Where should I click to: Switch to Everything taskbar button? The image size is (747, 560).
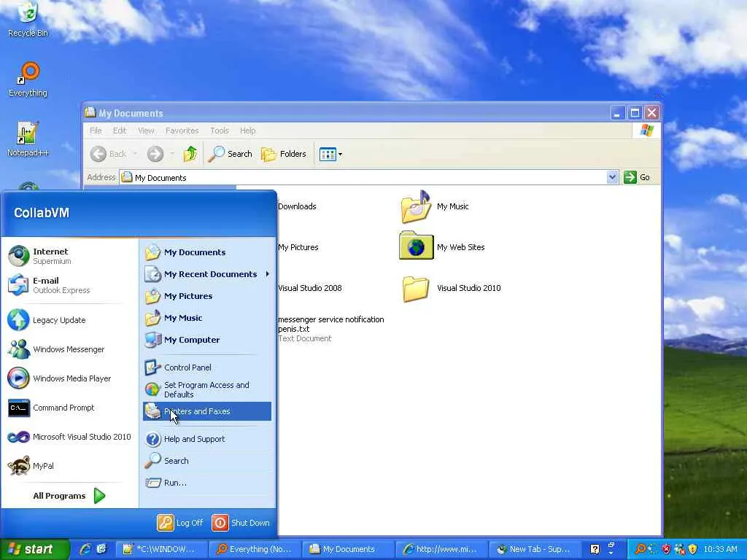point(254,550)
